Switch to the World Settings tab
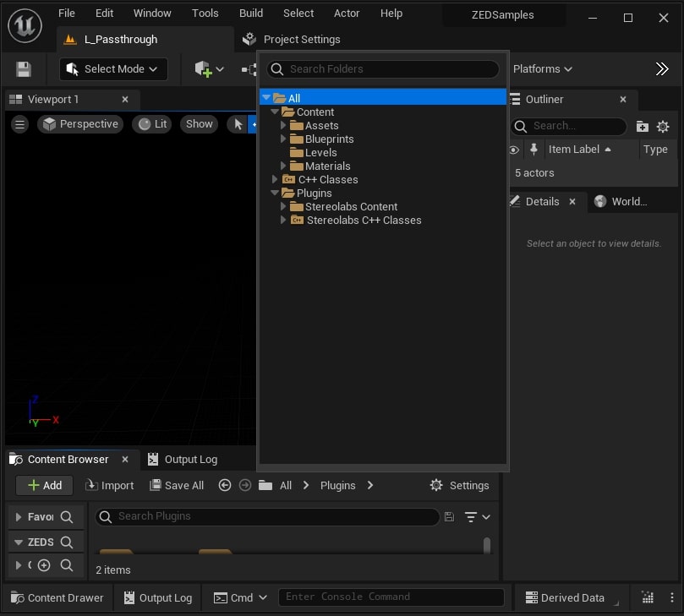The width and height of the screenshot is (684, 616). coord(621,201)
